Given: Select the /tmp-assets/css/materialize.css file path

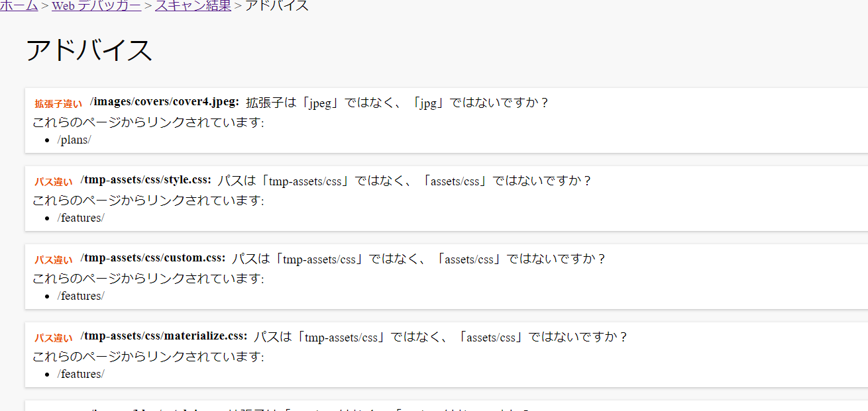Looking at the screenshot, I should (x=164, y=336).
